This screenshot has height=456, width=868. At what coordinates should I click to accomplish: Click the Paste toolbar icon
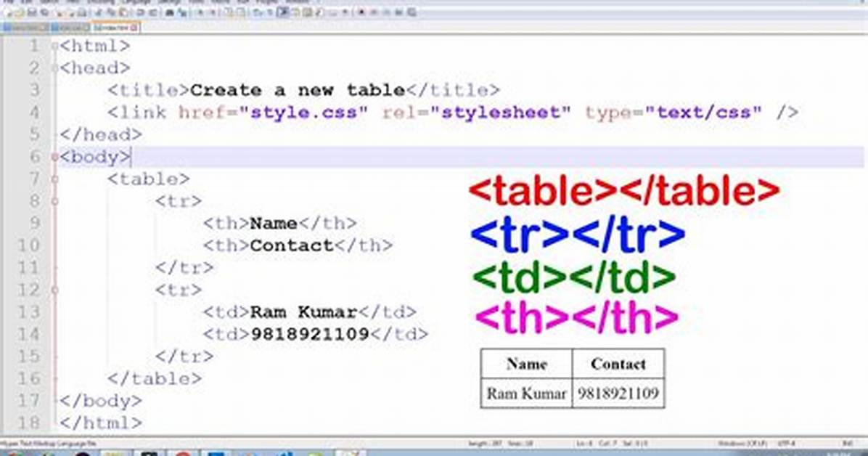pos(123,12)
